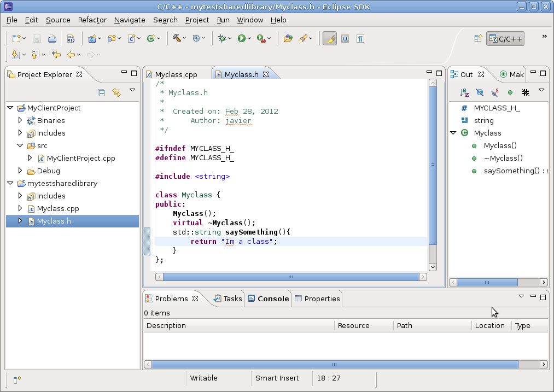Viewport: 554px width, 392px height.
Task: Open the Mak (Make Targets) tab
Action: [512, 74]
